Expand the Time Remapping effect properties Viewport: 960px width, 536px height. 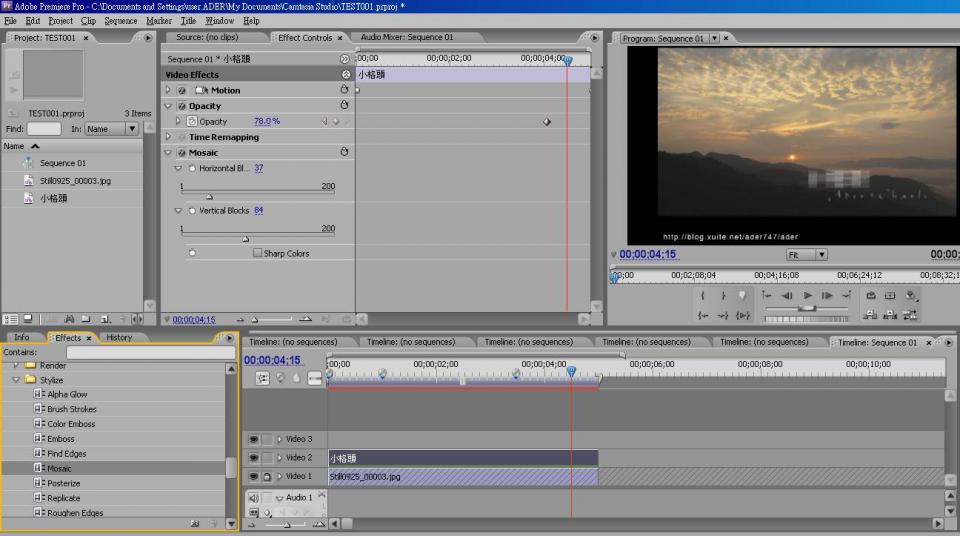[x=168, y=137]
